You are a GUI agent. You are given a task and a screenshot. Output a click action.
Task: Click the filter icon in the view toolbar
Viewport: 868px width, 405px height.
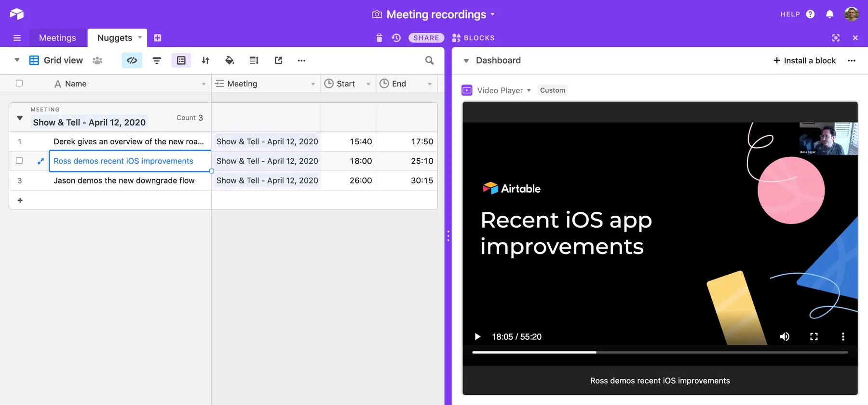pyautogui.click(x=157, y=60)
